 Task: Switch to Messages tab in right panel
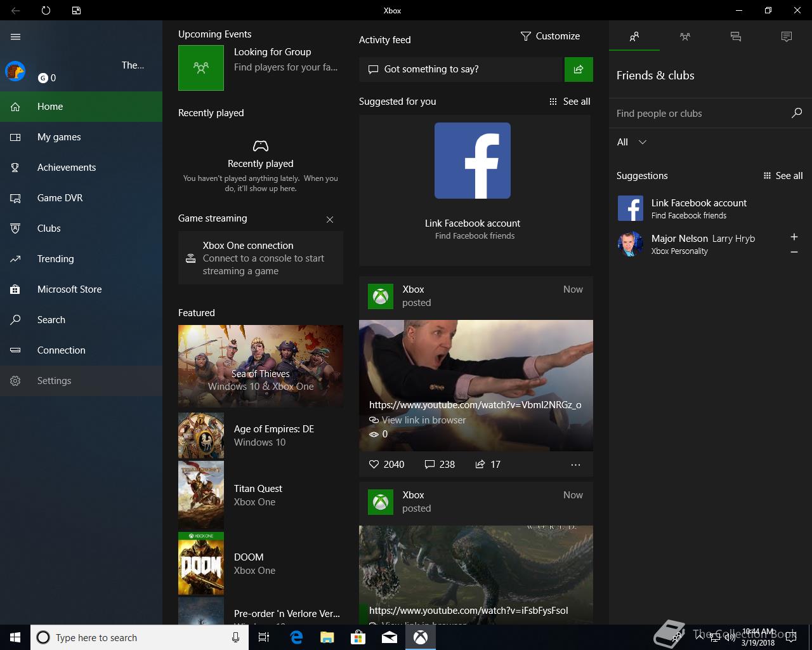point(736,37)
